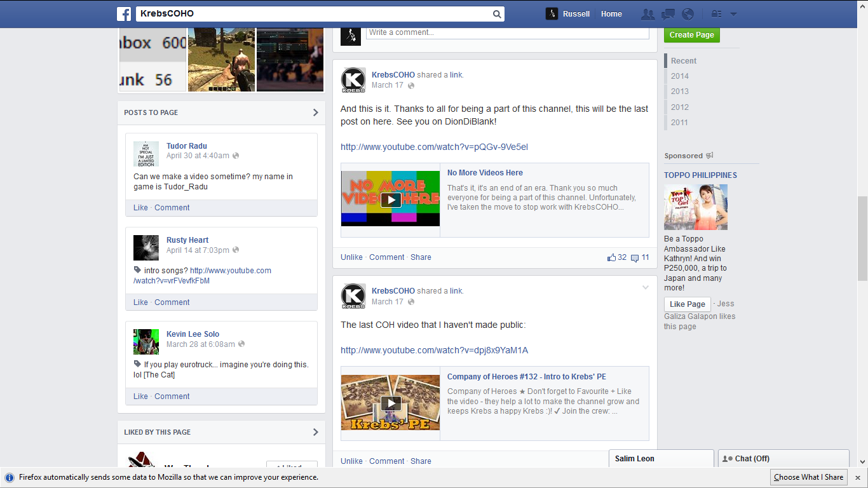Viewport: 868px width, 488px height.
Task: Click the like count thumbs-up icon
Action: pyautogui.click(x=611, y=257)
